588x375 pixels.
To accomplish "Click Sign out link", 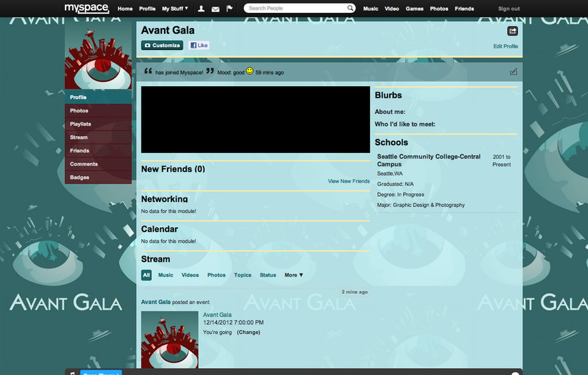I will (x=509, y=9).
